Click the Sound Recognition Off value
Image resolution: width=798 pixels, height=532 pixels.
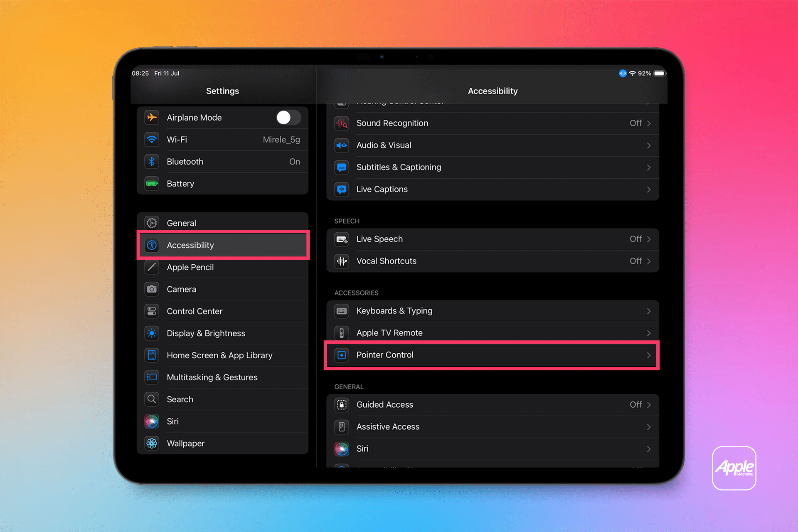point(635,123)
